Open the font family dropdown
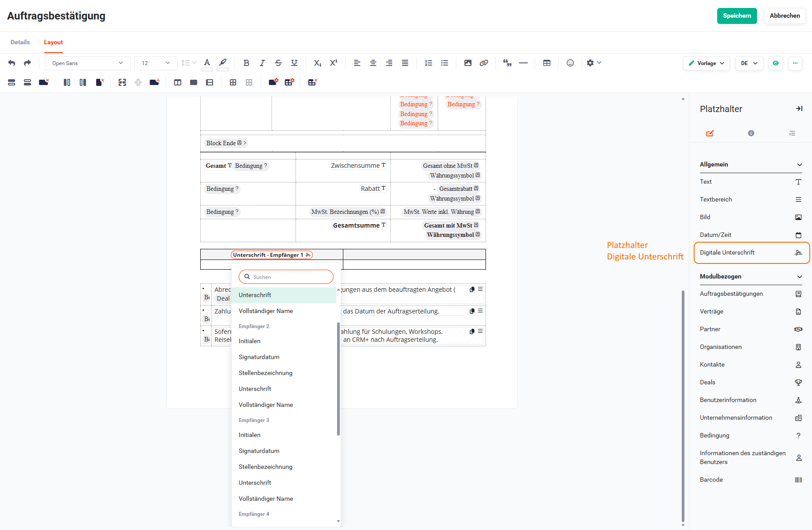Viewport: 812px width, 530px height. click(x=87, y=63)
